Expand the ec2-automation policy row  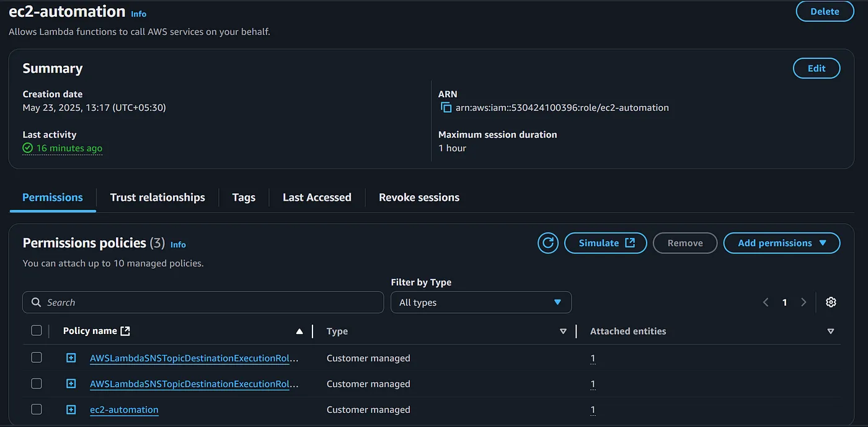[71, 410]
